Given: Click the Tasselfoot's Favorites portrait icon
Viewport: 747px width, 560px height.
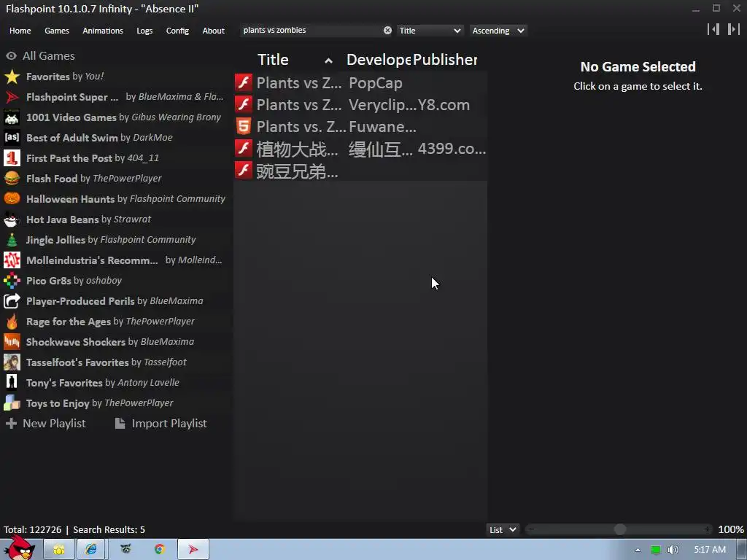Looking at the screenshot, I should (x=12, y=362).
